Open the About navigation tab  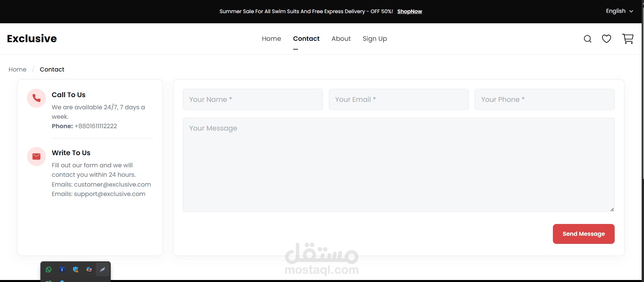(x=341, y=39)
